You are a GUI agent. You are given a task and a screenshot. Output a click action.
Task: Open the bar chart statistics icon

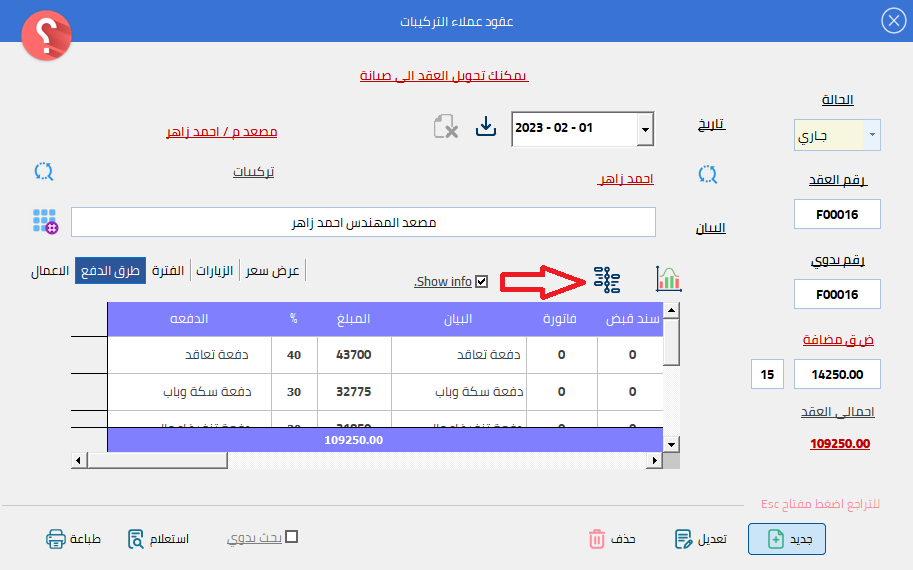(x=668, y=279)
